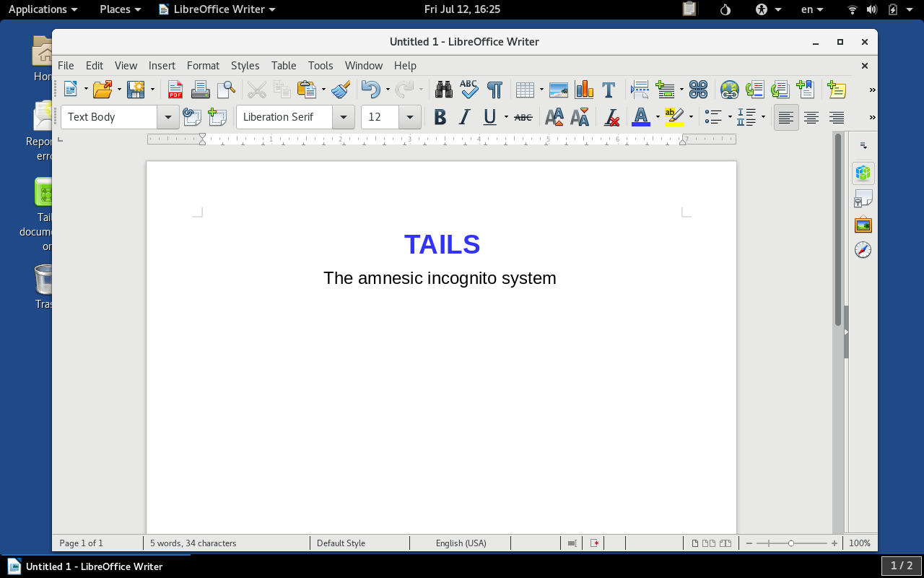The image size is (924, 578).
Task: Toggle Italic formatting
Action: pos(465,117)
